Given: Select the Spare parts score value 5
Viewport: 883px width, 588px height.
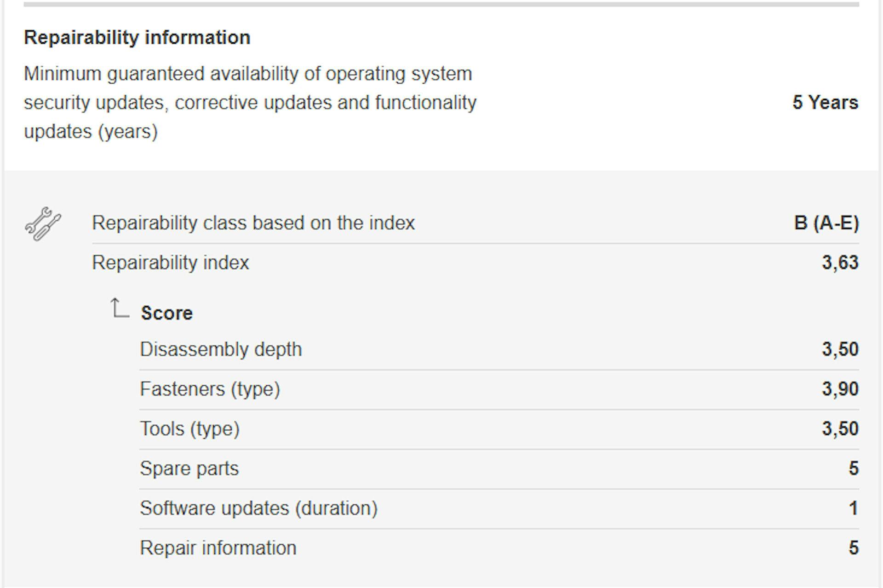Looking at the screenshot, I should 853,468.
